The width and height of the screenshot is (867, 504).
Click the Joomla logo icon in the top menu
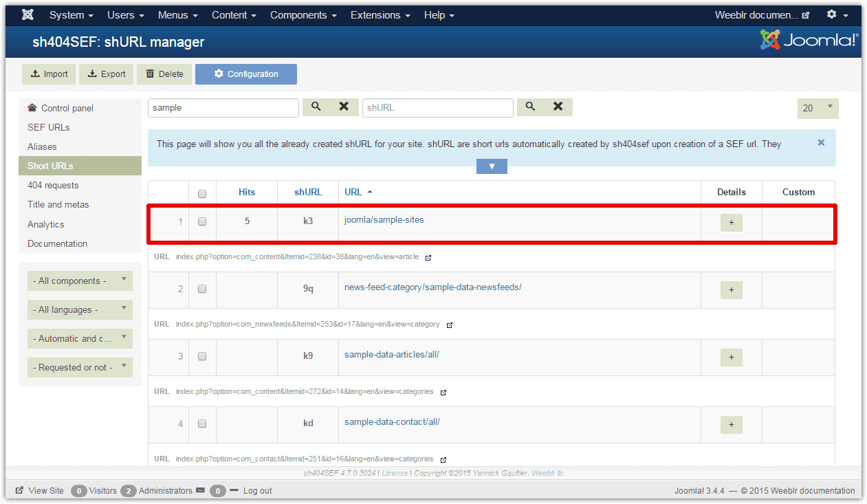[28, 14]
